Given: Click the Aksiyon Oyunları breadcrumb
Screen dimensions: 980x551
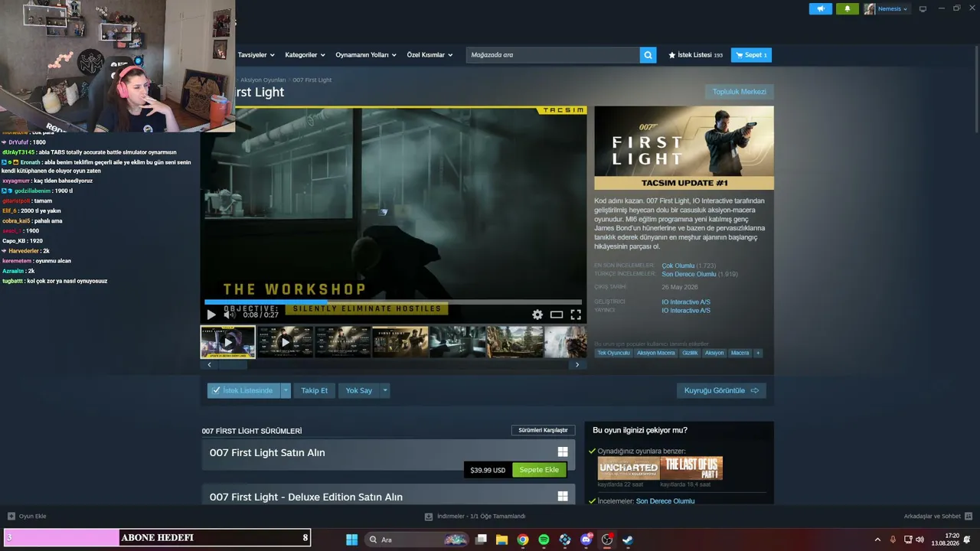Looking at the screenshot, I should point(263,80).
